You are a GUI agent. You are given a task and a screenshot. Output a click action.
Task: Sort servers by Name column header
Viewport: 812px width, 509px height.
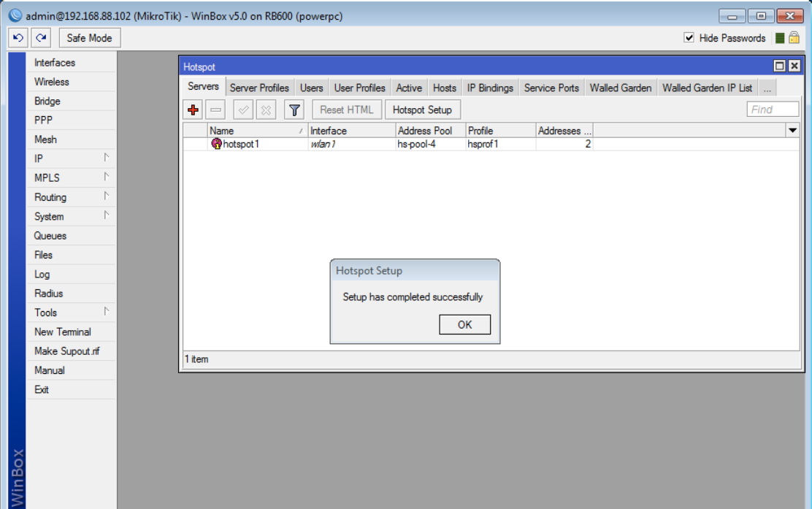[257, 131]
